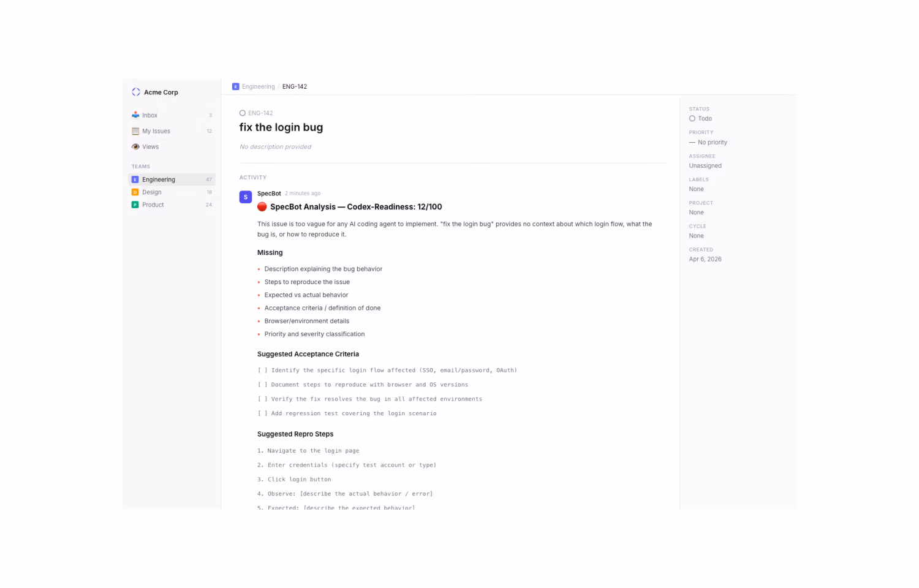Screen dimensions: 919x588
Task: Select Engineering under the Teams section
Action: [x=159, y=179]
